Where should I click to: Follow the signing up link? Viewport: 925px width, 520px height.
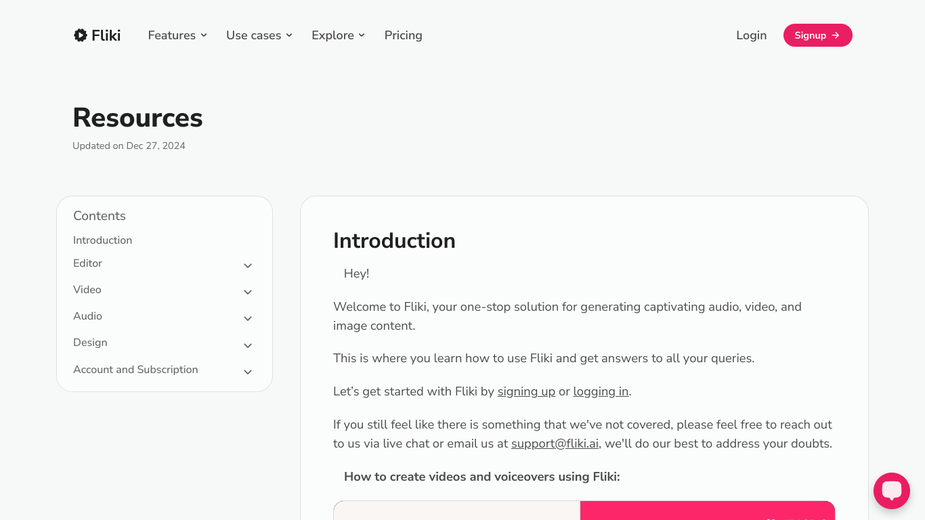[526, 391]
